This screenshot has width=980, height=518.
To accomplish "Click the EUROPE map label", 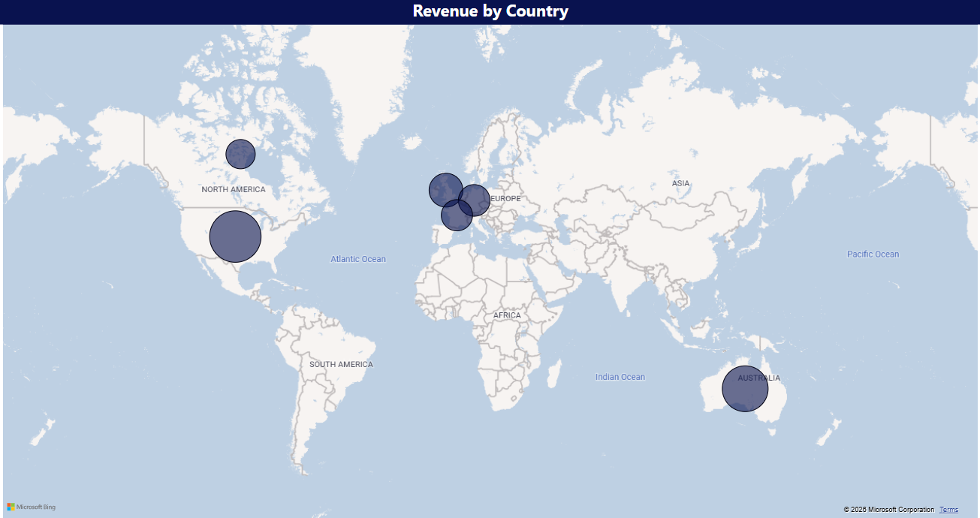I will point(508,199).
